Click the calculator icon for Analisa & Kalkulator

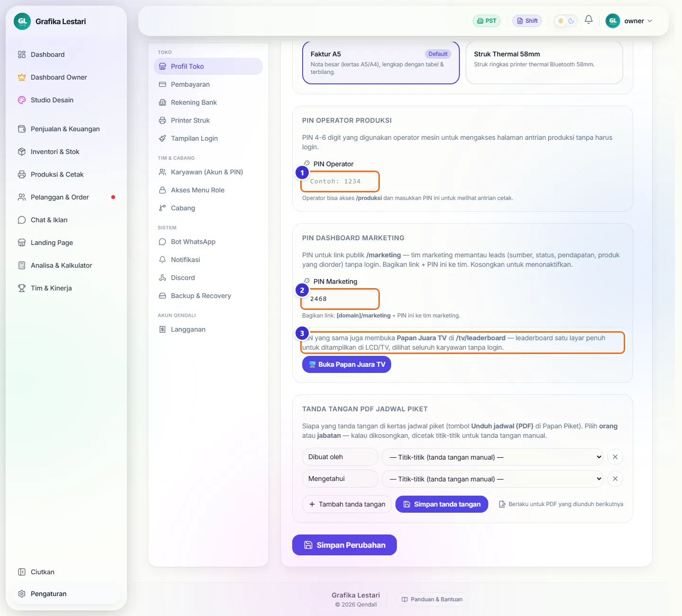click(x=22, y=265)
